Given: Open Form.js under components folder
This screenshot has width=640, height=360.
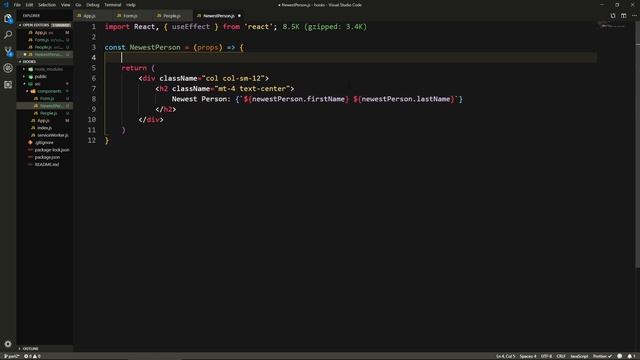Looking at the screenshot, I should (44, 98).
